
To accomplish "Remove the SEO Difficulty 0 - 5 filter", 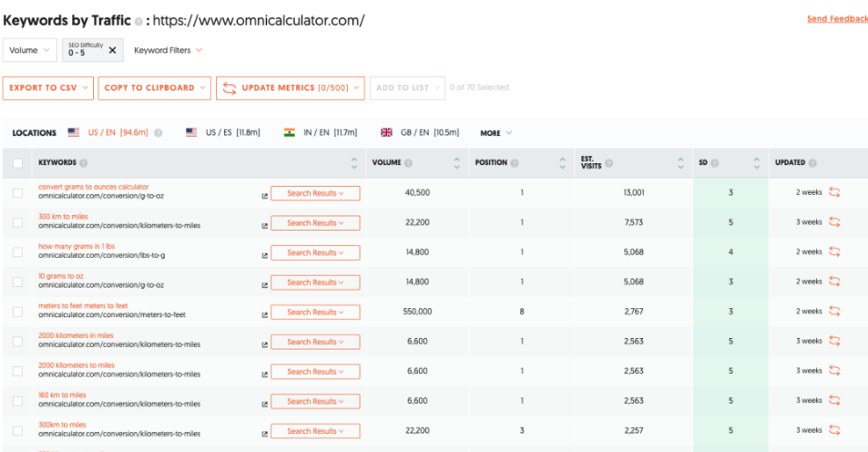I will (112, 50).
